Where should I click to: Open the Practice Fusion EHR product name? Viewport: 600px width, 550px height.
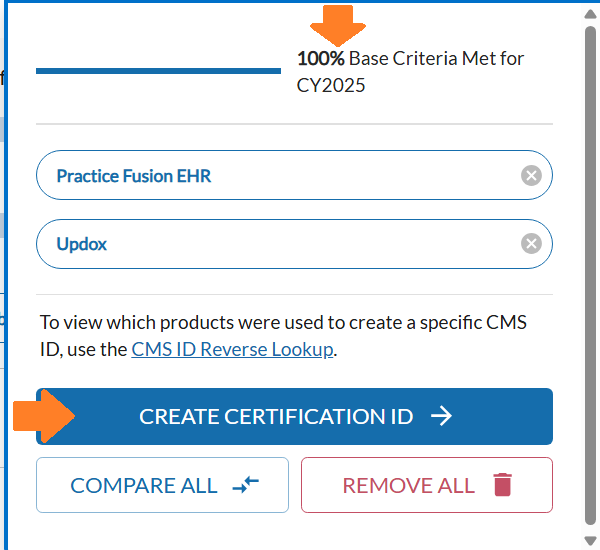pos(134,176)
